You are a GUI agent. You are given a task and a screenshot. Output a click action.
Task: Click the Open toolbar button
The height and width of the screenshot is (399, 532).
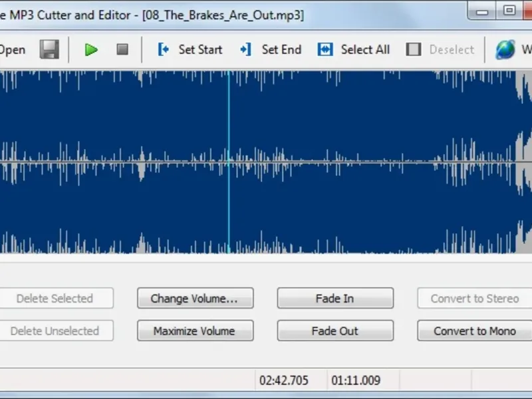13,50
